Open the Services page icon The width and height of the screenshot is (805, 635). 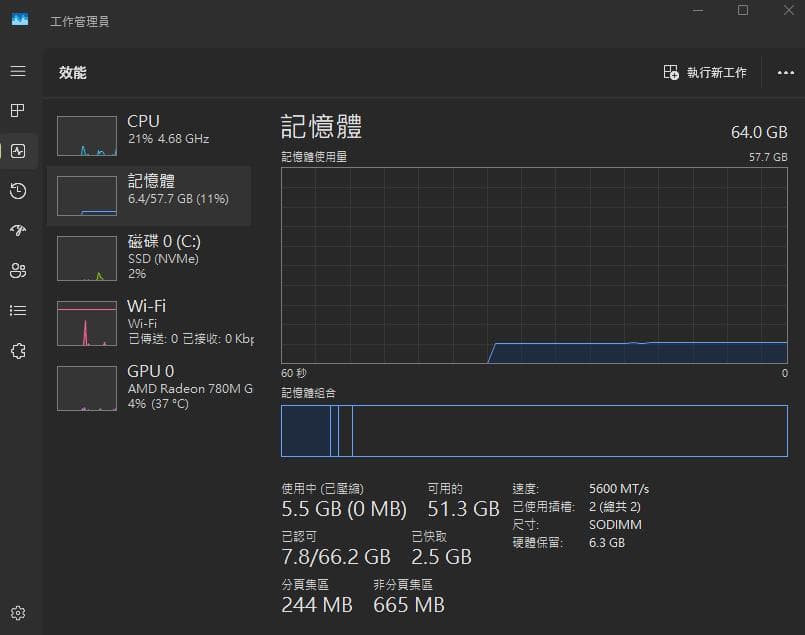(17, 351)
